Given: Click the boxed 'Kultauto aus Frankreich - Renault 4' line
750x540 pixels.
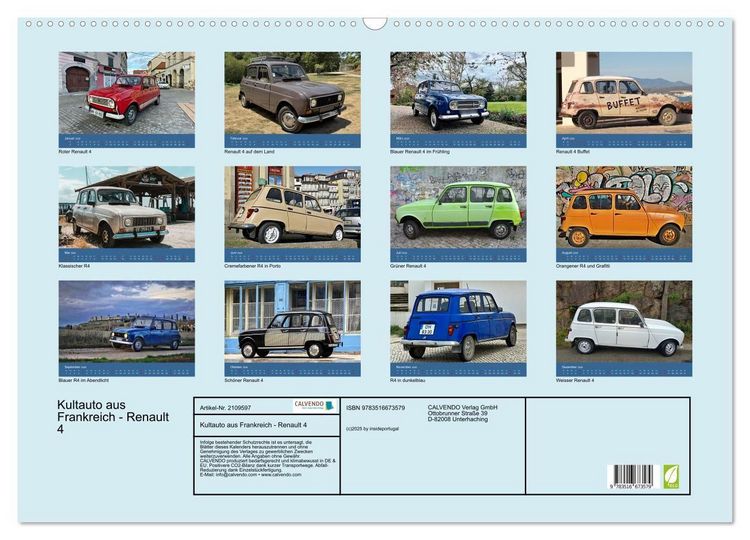Looking at the screenshot, I should tap(254, 425).
